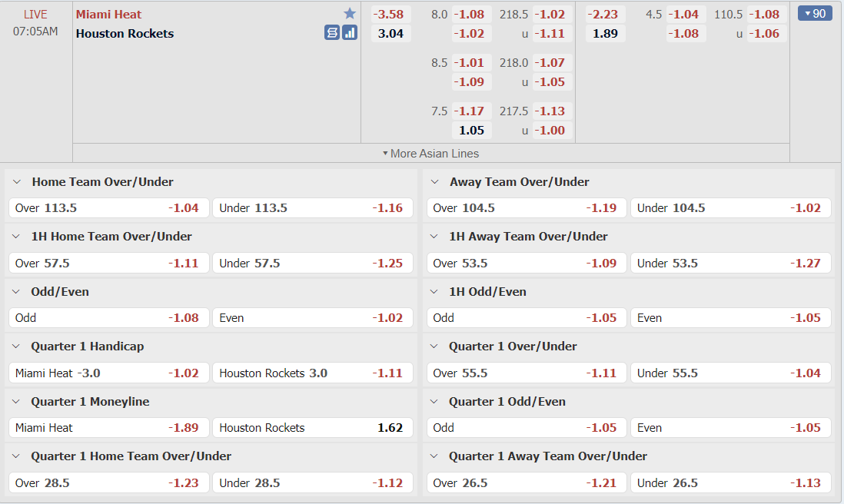Collapse Quarter 1 Home Team Over/Under section
Image resolution: width=844 pixels, height=504 pixels.
(x=16, y=456)
